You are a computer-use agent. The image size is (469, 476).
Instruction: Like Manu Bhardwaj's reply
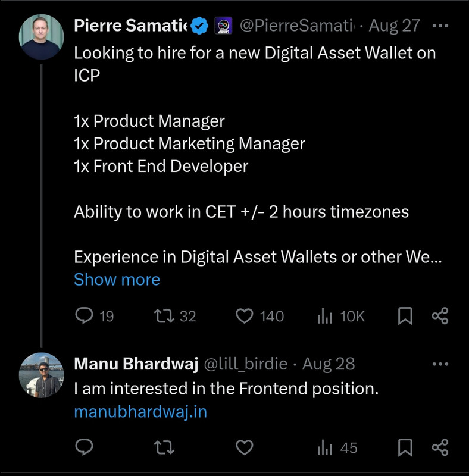point(245,447)
